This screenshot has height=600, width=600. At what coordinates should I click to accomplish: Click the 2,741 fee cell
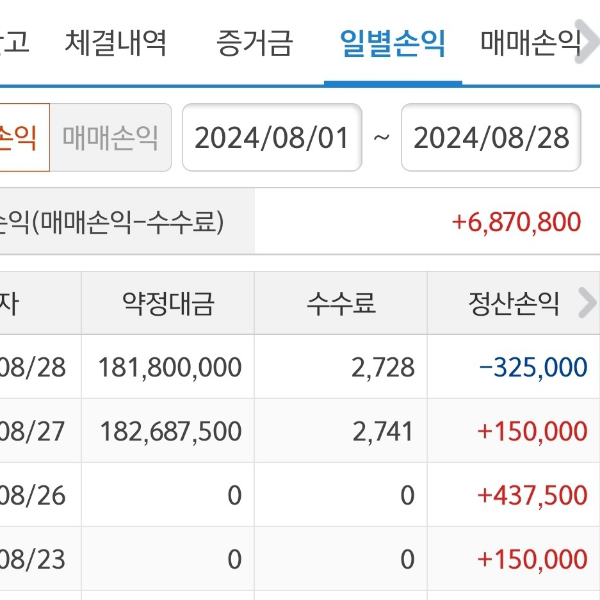(383, 431)
